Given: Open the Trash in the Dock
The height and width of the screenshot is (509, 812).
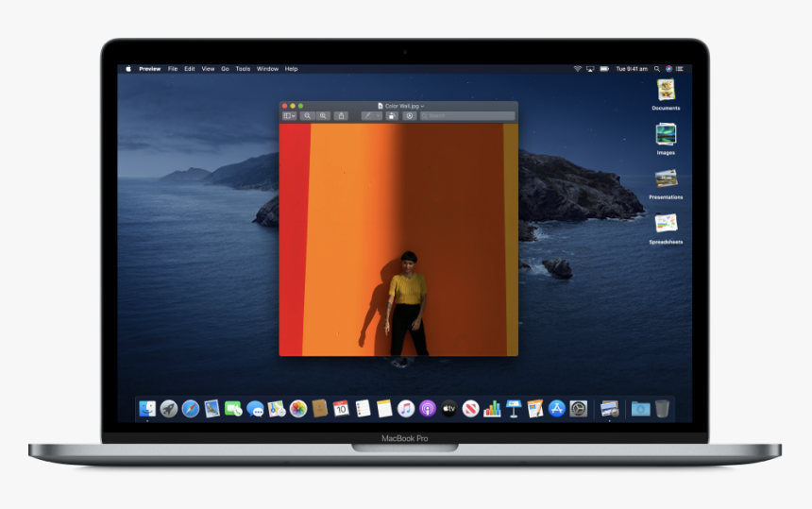Looking at the screenshot, I should [662, 409].
